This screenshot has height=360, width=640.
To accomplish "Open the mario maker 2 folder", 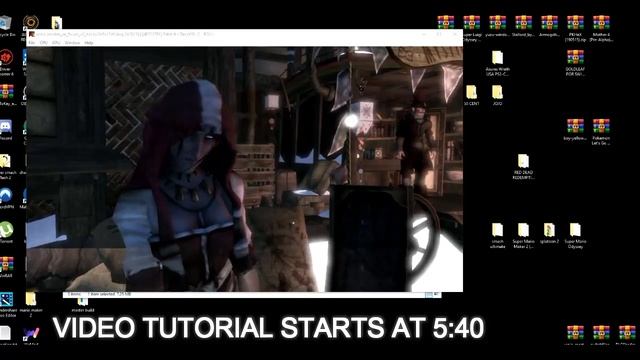I will tap(31, 304).
